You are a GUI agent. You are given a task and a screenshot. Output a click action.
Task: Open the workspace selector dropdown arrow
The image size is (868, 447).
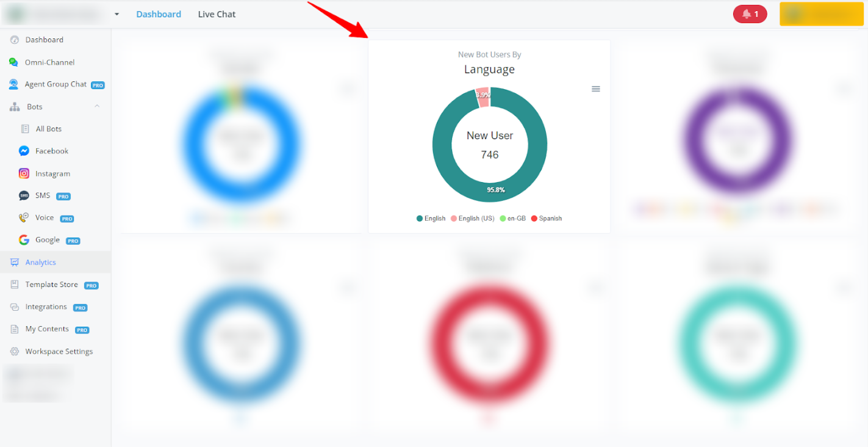(x=117, y=15)
